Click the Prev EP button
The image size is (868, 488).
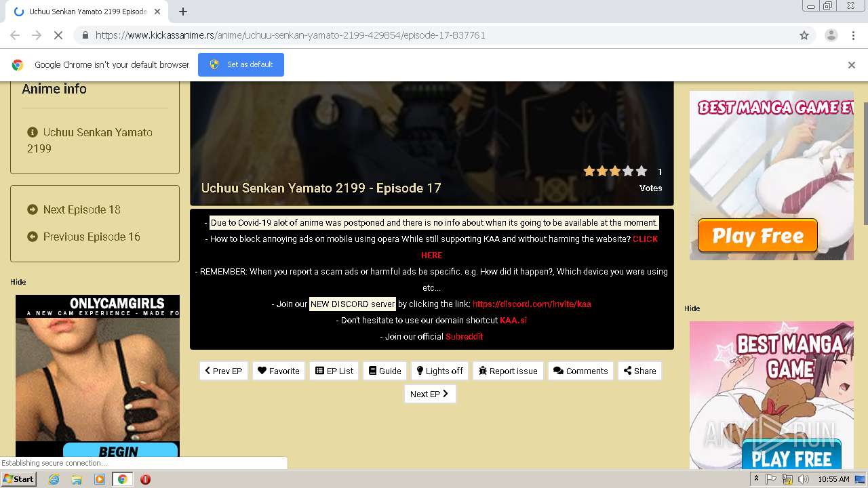click(224, 371)
